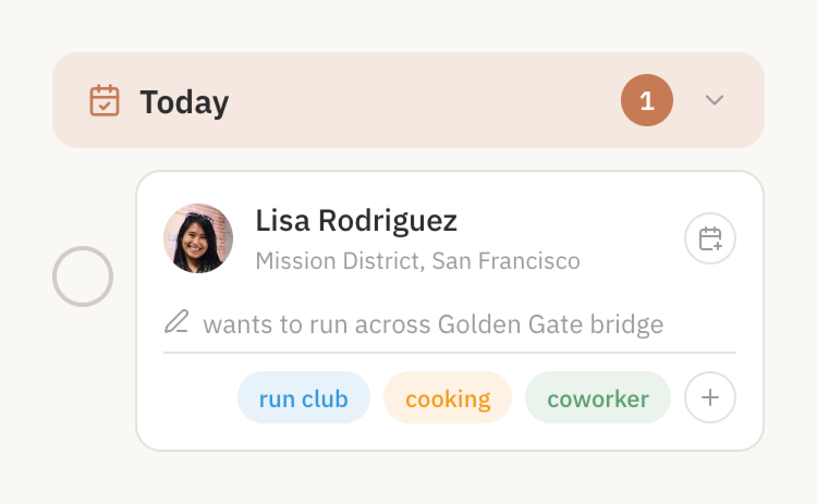
Task: Select the blue run club tag
Action: click(303, 398)
